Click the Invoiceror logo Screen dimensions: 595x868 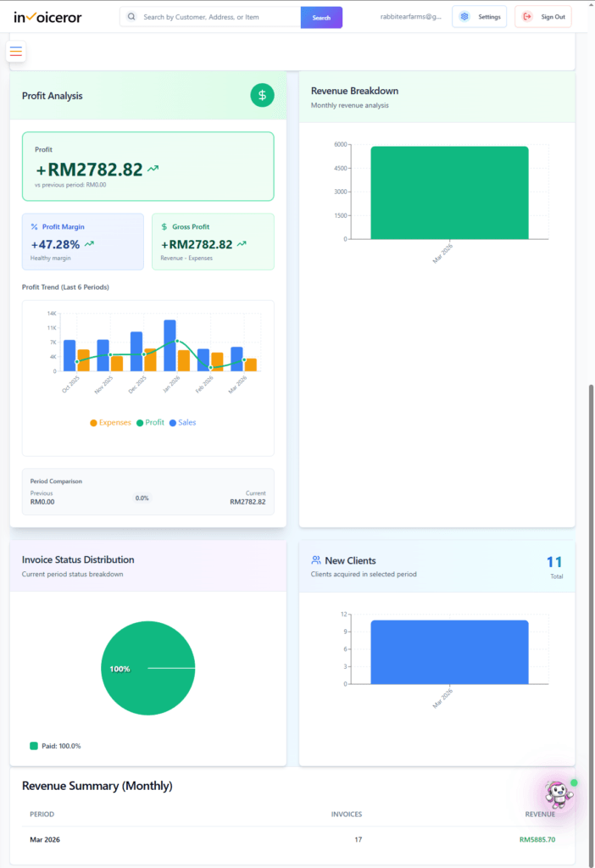click(x=47, y=17)
